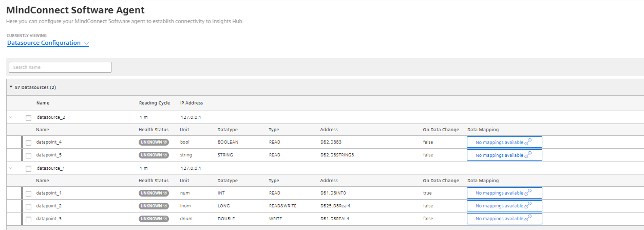Click the datapoint_3 name
The height and width of the screenshot is (230, 644).
[49, 219]
